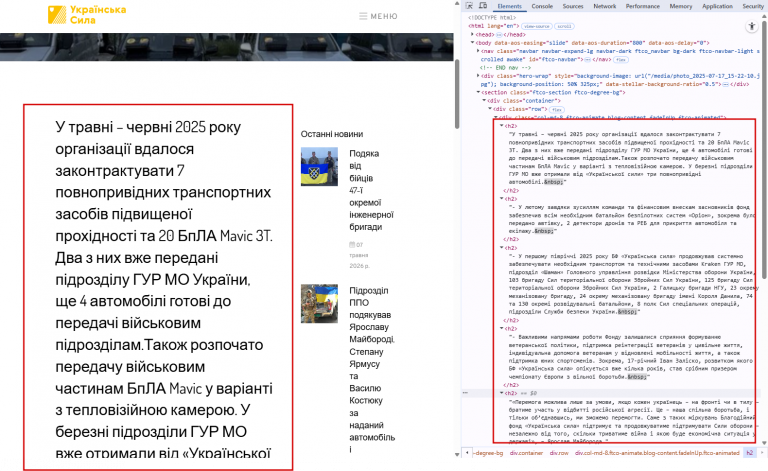This screenshot has width=768, height=471.
Task: Click the flex badge beside div row
Action: pyautogui.click(x=557, y=110)
